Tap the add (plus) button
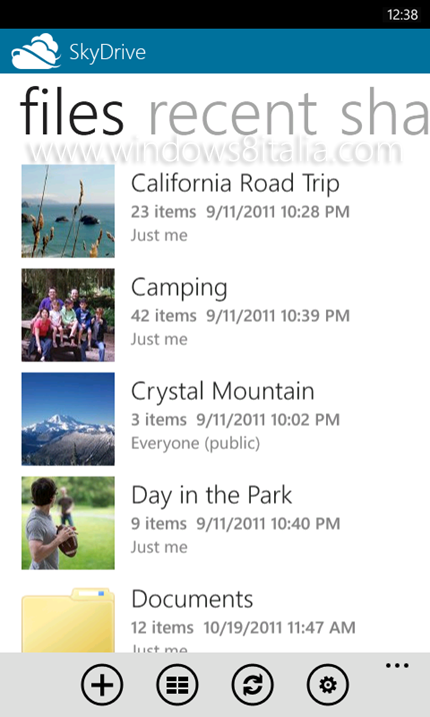This screenshot has height=717, width=430. [102, 685]
